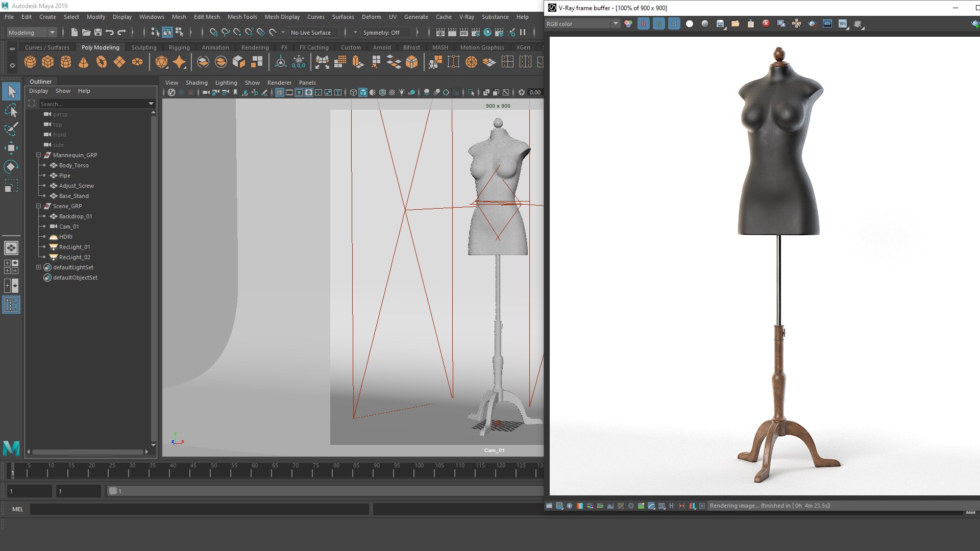Open the viewport Lighting menu
The image size is (980, 551).
[226, 83]
